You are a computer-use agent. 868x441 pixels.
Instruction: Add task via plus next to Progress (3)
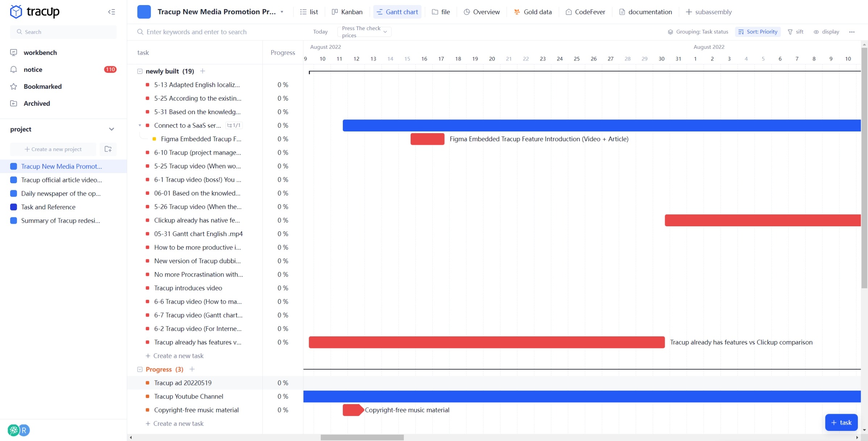(192, 369)
